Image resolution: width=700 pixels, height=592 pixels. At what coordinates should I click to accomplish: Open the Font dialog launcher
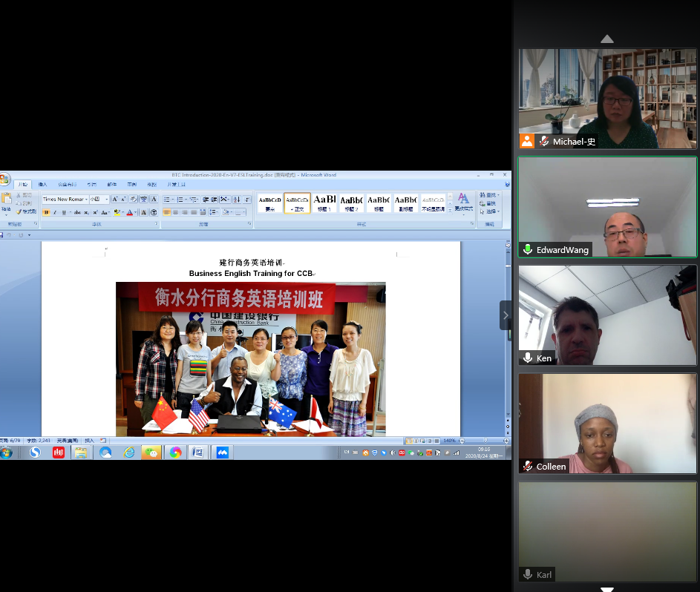(x=157, y=224)
